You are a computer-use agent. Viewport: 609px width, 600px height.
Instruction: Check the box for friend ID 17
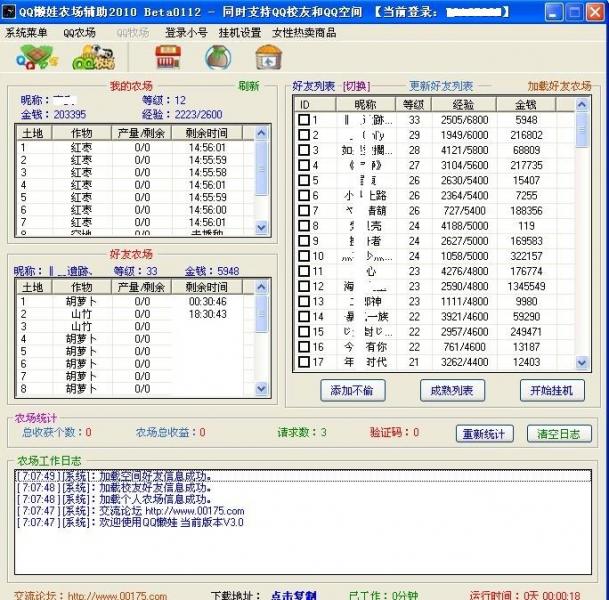tap(304, 362)
